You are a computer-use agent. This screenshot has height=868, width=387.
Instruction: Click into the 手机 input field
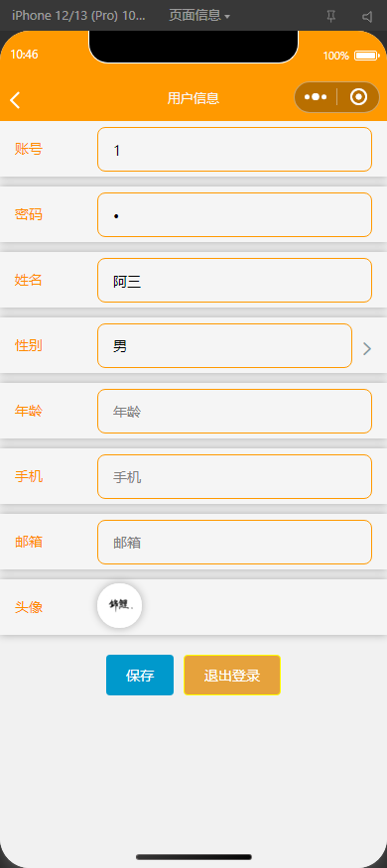pos(235,476)
